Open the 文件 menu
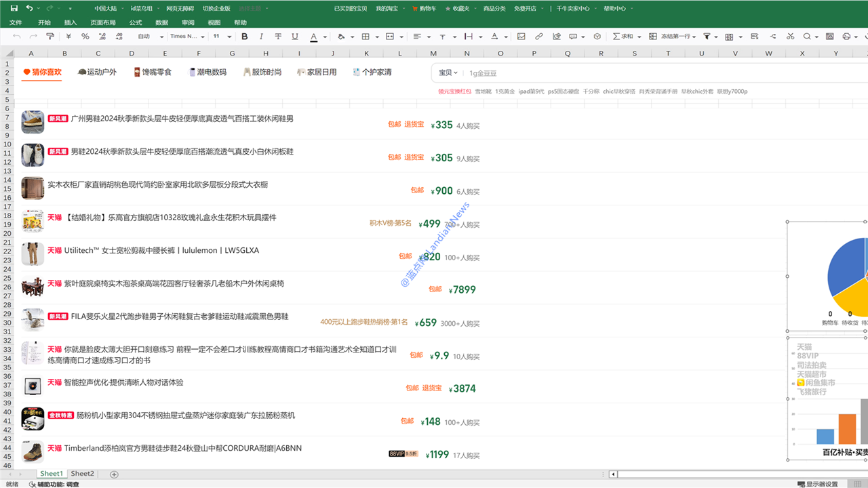 click(x=16, y=22)
